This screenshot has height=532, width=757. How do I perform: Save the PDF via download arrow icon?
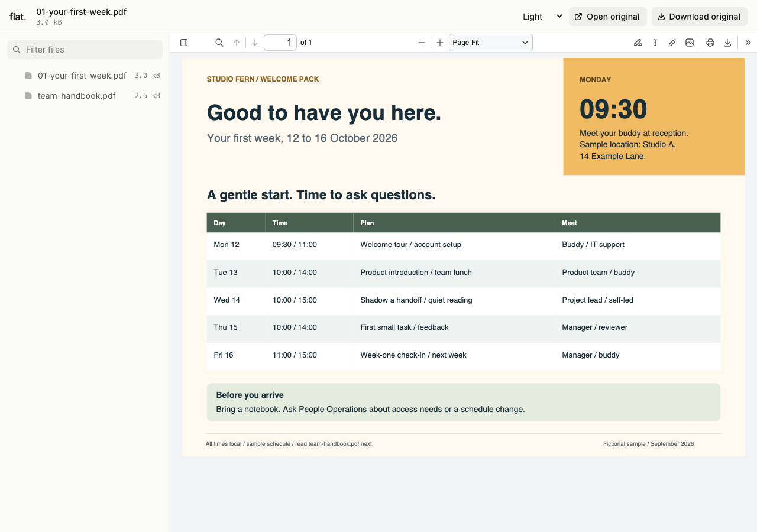click(x=727, y=43)
